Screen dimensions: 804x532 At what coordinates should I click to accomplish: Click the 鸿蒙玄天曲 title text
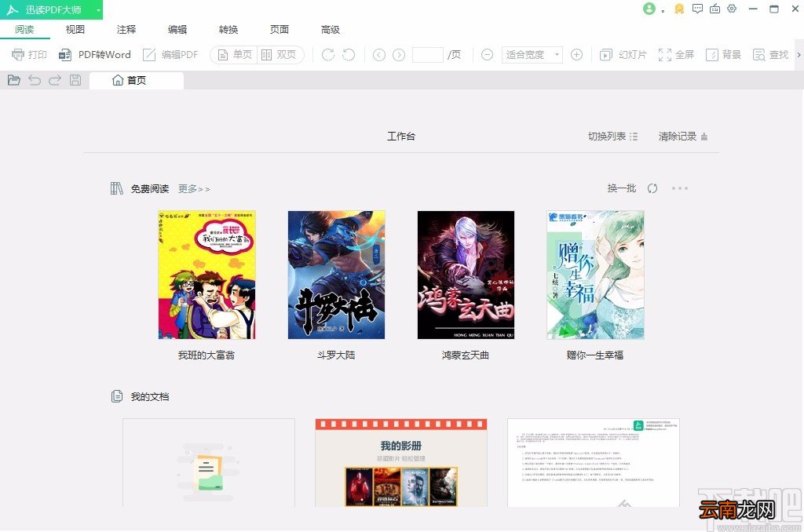click(x=465, y=355)
